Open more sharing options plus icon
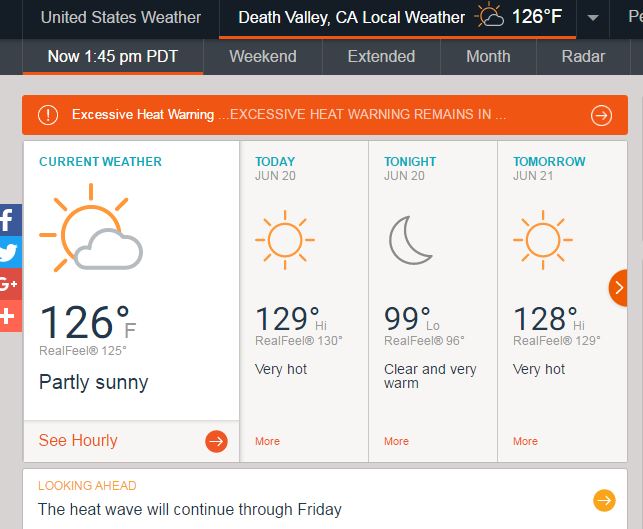 [x=9, y=316]
